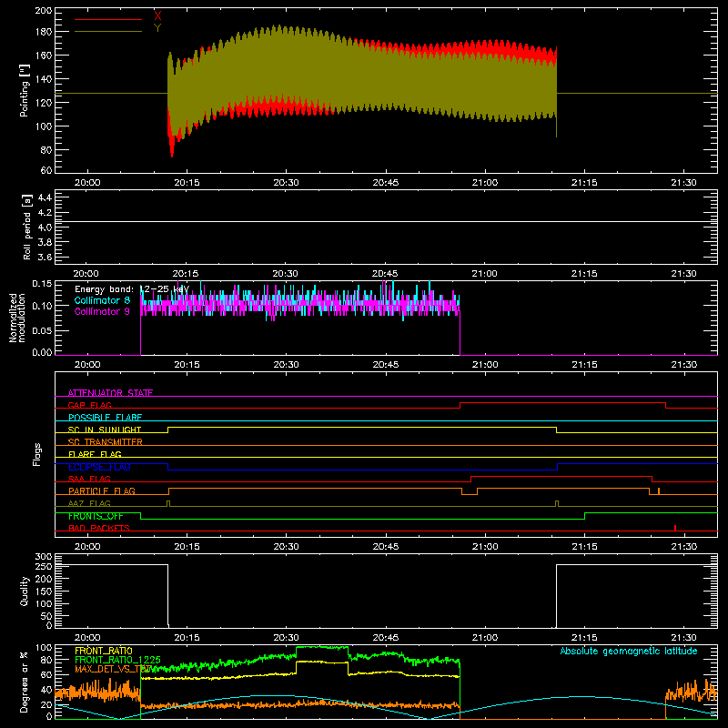Click the 21:00 time label under Flags plot

(x=485, y=547)
